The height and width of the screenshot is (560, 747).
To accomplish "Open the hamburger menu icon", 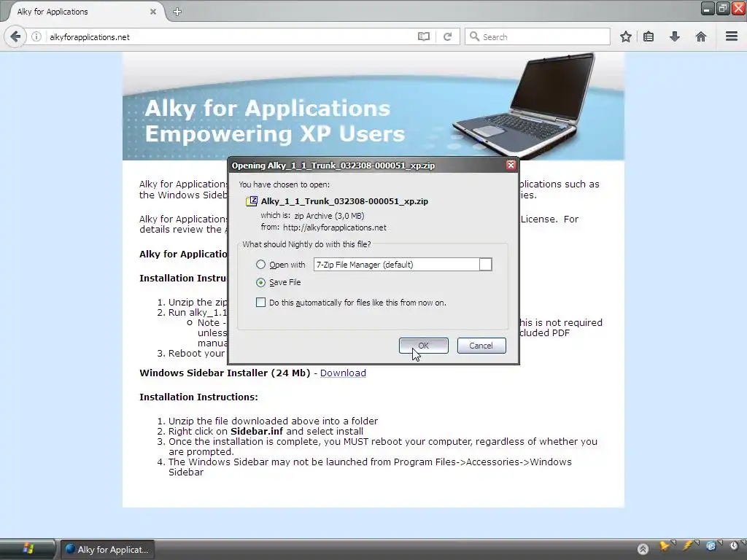I will pyautogui.click(x=732, y=36).
